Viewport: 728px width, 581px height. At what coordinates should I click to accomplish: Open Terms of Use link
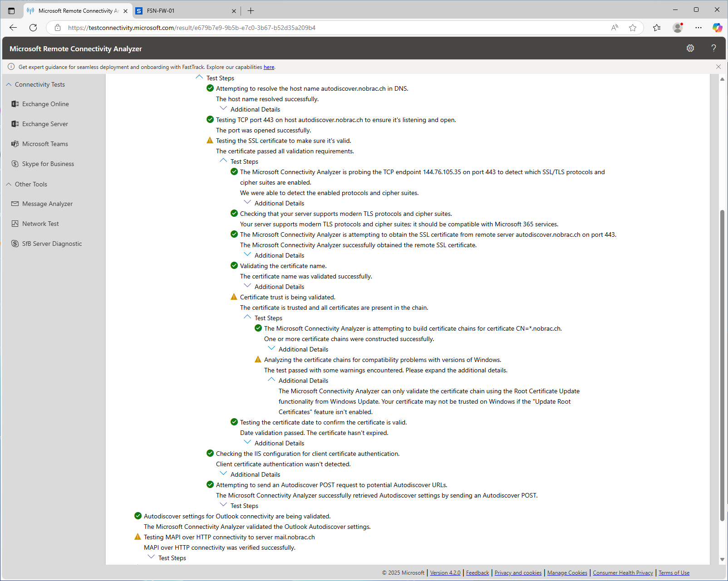point(674,573)
